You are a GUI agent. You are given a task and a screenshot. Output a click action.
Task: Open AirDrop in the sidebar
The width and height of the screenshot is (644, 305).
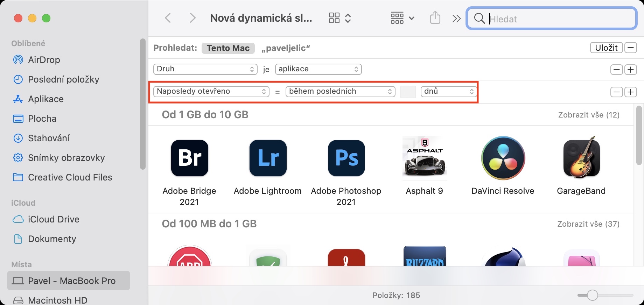[x=44, y=60]
